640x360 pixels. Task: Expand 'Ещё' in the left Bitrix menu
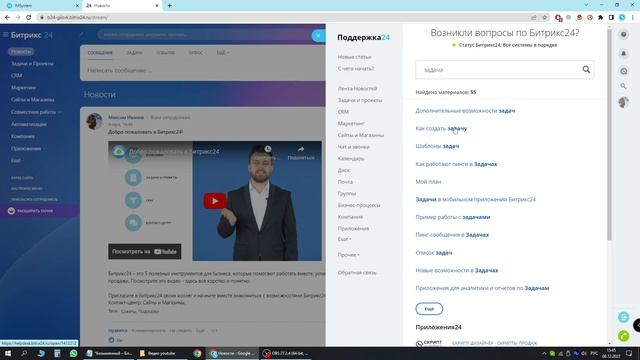[17, 160]
